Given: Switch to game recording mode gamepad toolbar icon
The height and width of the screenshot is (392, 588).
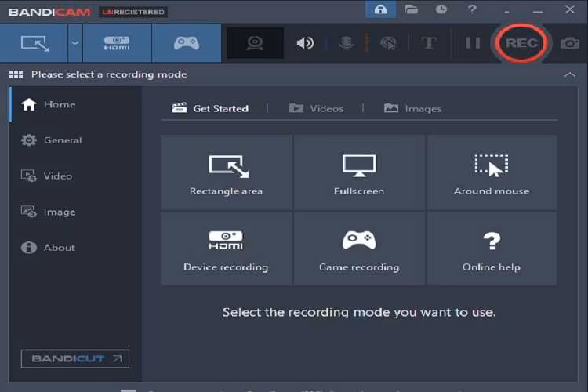Looking at the screenshot, I should point(187,43).
